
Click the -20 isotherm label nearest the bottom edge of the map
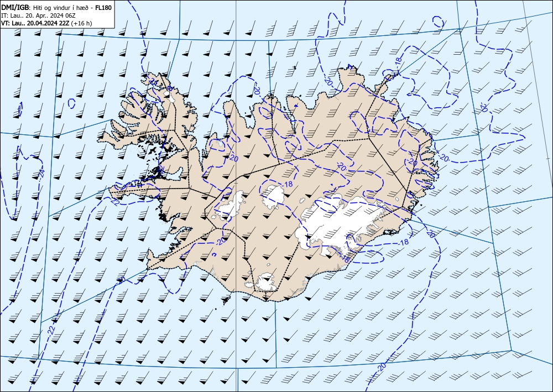point(381,368)
